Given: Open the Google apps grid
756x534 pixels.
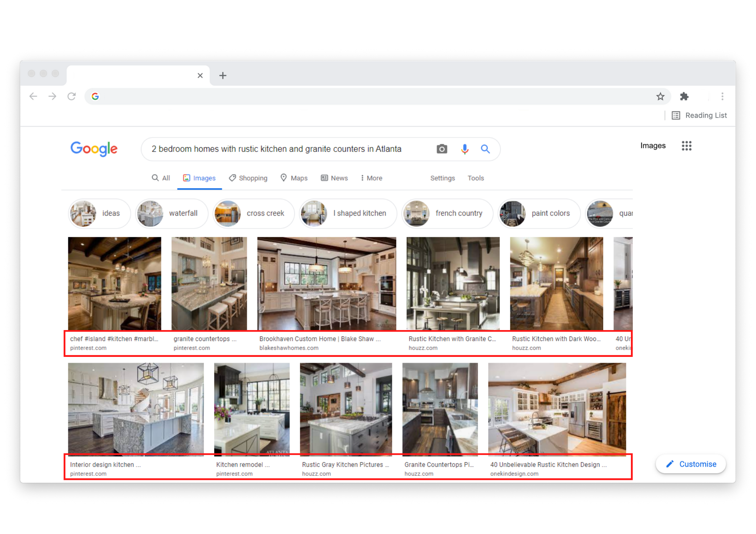Looking at the screenshot, I should click(686, 146).
